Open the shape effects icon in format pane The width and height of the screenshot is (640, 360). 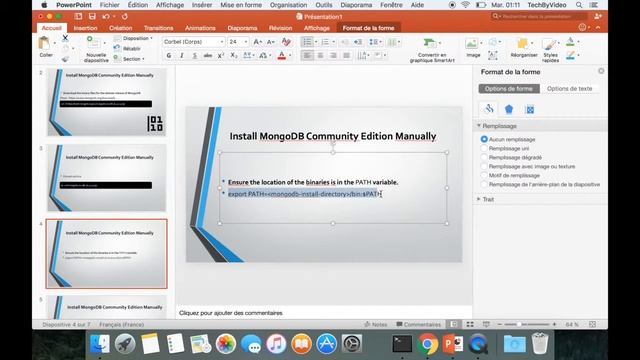pyautogui.click(x=509, y=109)
